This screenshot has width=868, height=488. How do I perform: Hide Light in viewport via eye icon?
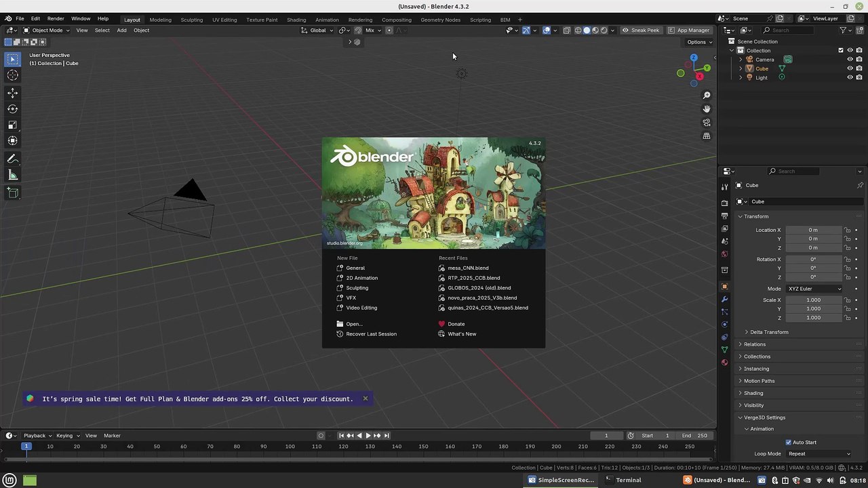click(850, 77)
